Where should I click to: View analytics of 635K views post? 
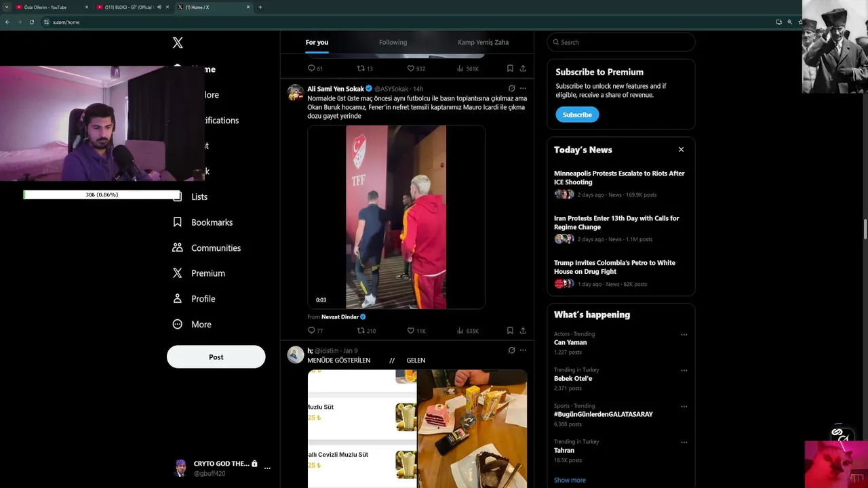(467, 331)
